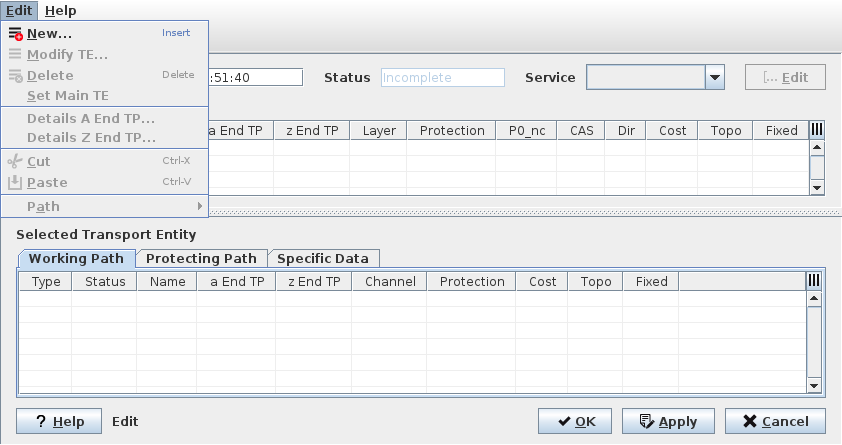Click the Status text field
This screenshot has height=445, width=842.
[442, 78]
